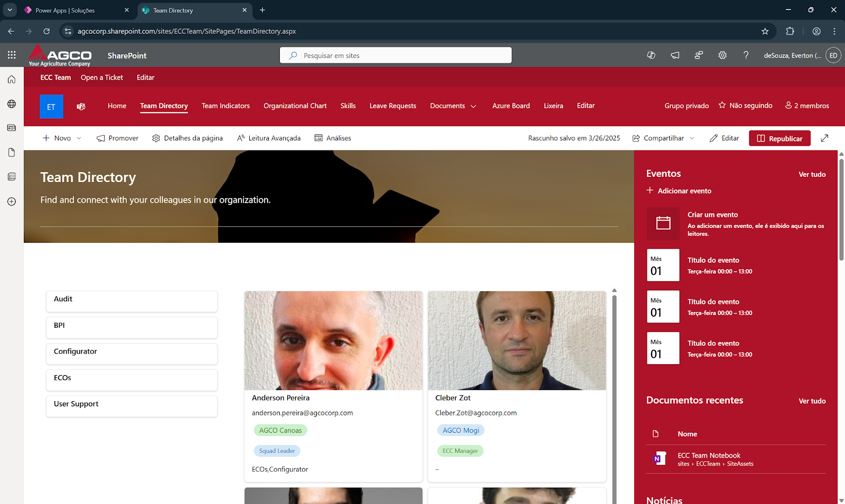Filter directory by BPI
This screenshot has height=504, width=845.
(x=132, y=327)
